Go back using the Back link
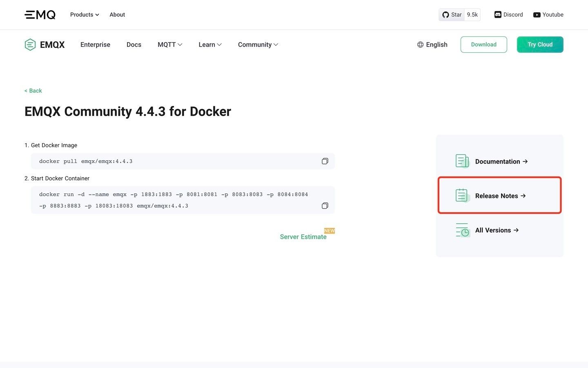 tap(33, 91)
